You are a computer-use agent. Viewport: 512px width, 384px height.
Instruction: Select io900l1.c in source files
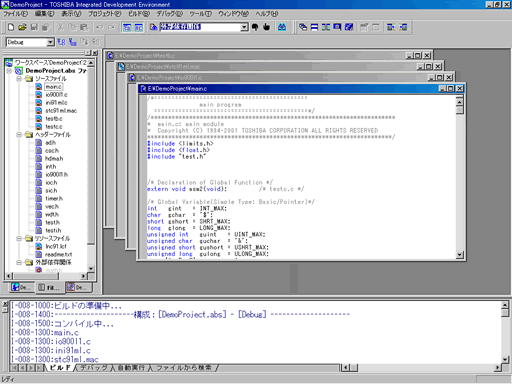point(56,95)
